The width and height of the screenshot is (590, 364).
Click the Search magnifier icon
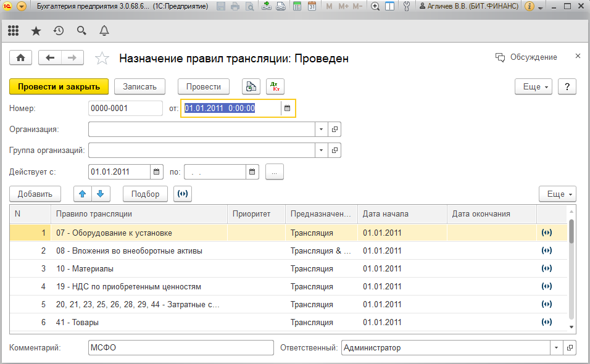(x=81, y=31)
